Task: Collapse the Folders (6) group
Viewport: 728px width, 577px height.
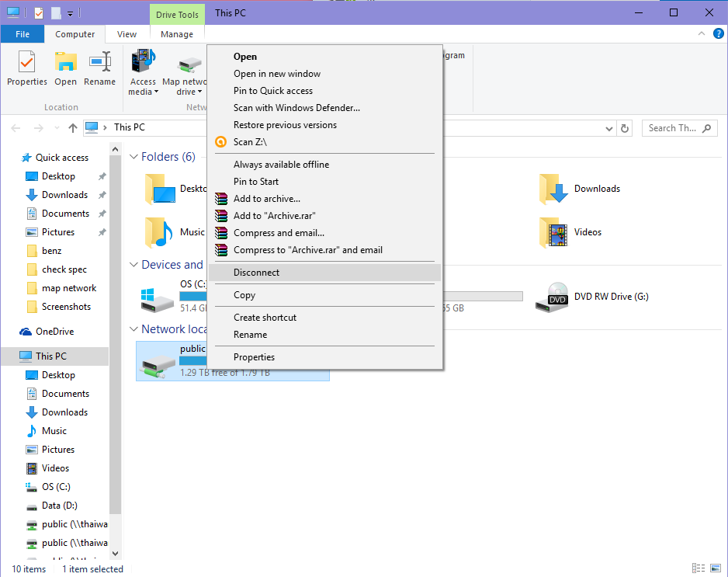Action: [133, 157]
